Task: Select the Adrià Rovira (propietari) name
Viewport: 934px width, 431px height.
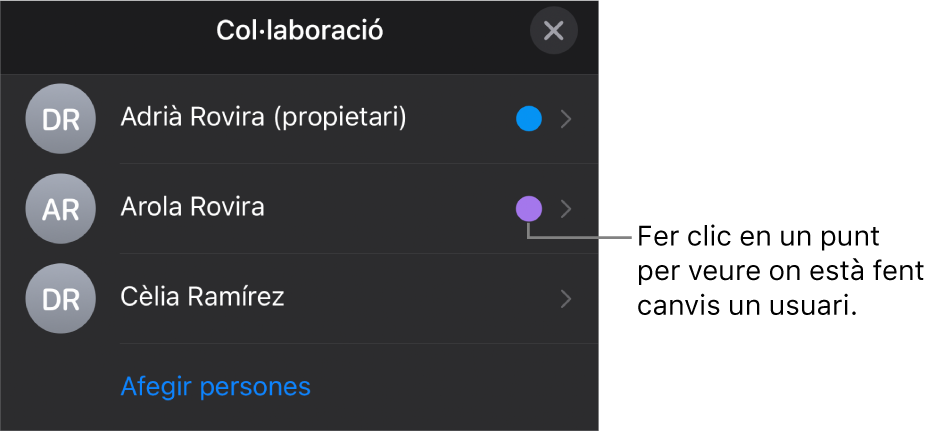Action: [x=264, y=117]
